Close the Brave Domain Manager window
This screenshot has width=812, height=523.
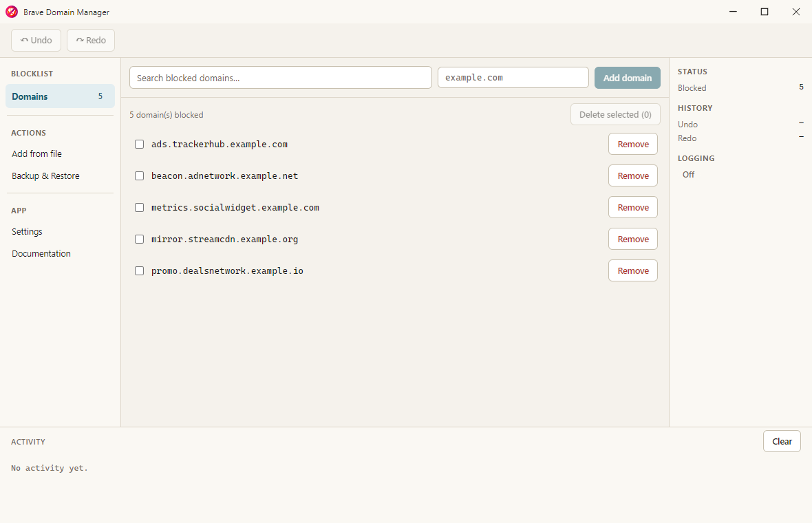(796, 12)
